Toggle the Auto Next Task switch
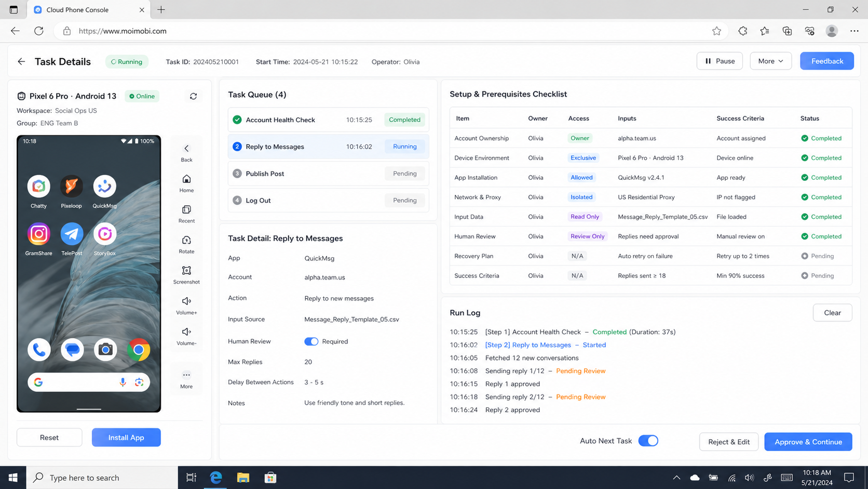This screenshot has height=489, width=868. (648, 441)
